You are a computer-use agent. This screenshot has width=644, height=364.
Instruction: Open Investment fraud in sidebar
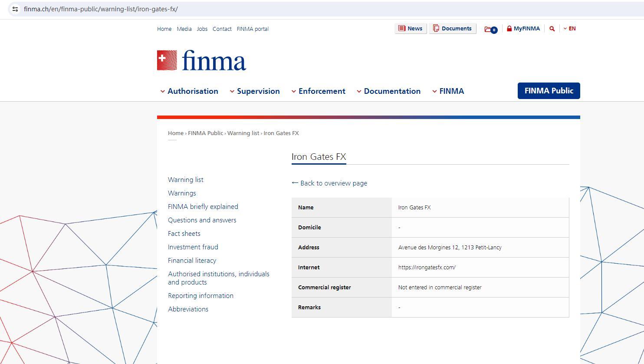pyautogui.click(x=193, y=247)
